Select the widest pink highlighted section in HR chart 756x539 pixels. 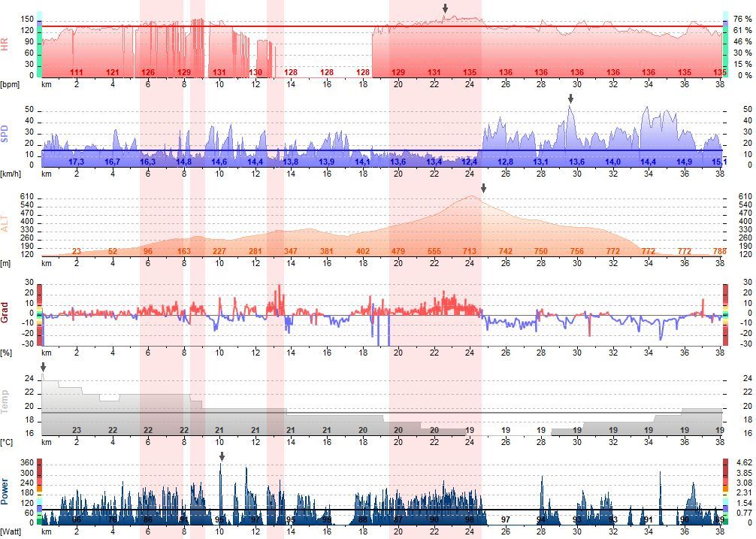[x=435, y=41]
